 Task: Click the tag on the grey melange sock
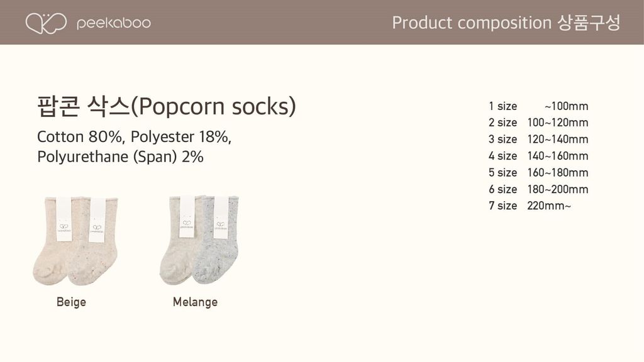[221, 217]
